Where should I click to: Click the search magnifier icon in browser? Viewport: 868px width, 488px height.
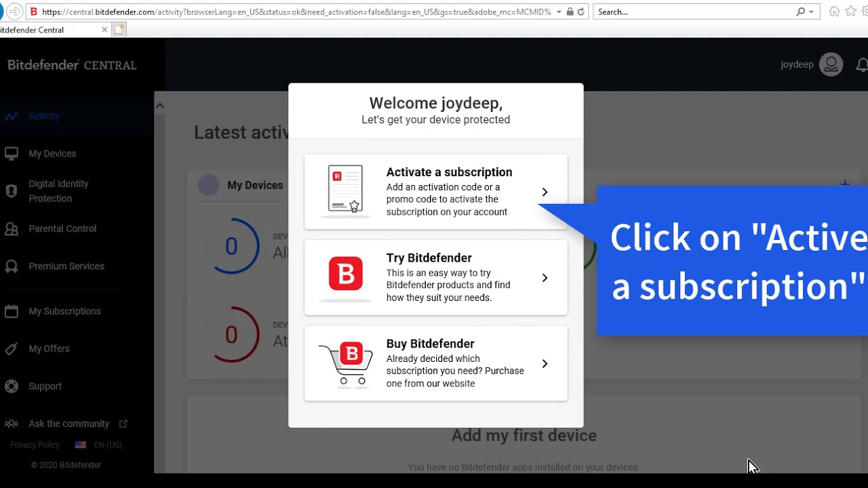801,12
